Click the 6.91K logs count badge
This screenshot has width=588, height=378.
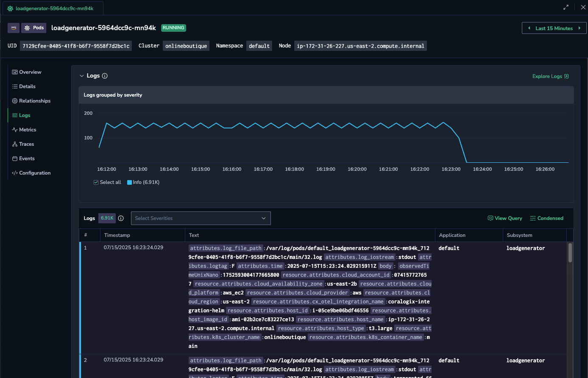[x=107, y=218]
